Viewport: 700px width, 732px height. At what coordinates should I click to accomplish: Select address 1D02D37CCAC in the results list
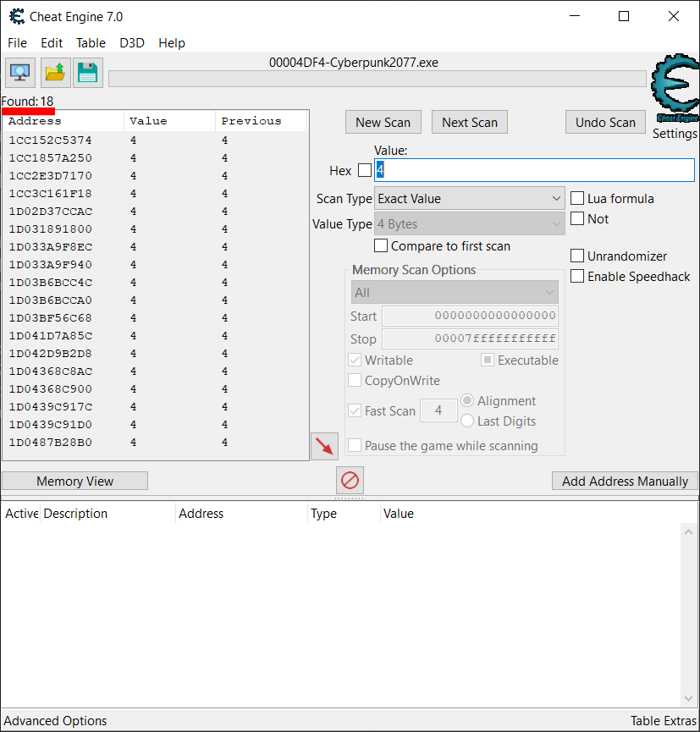point(51,212)
